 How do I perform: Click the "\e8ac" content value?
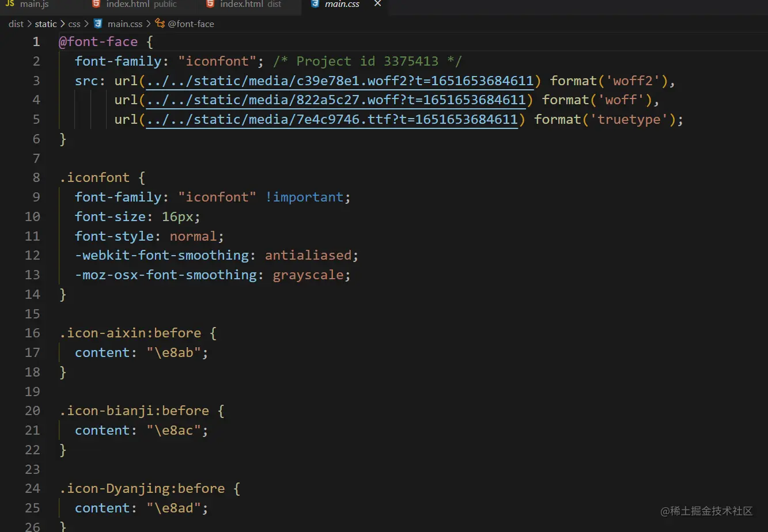(x=173, y=431)
